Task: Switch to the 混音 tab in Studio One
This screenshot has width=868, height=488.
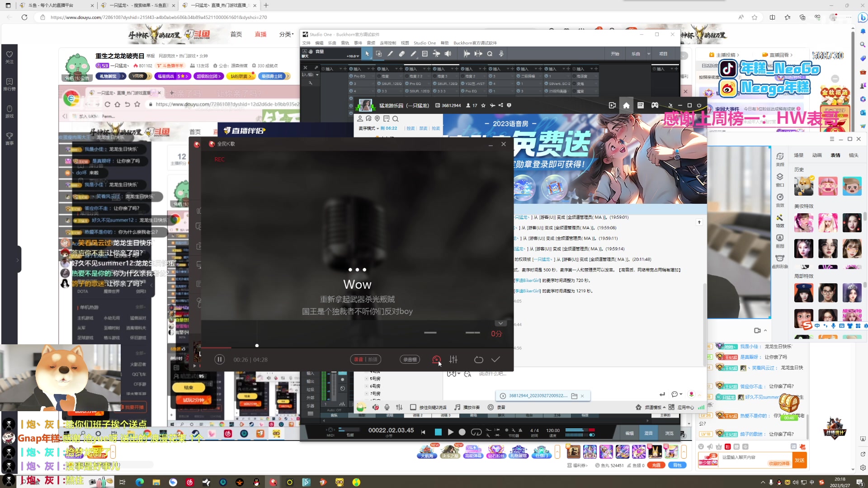Action: tap(648, 433)
